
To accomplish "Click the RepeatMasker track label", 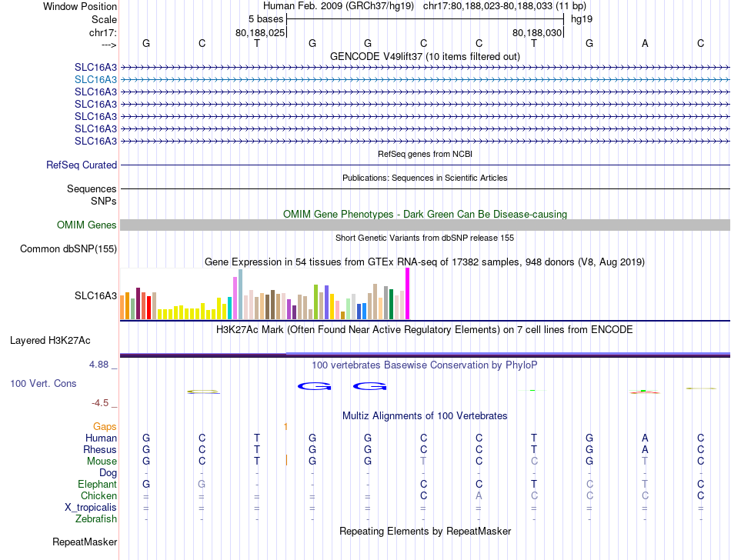I will pos(85,542).
